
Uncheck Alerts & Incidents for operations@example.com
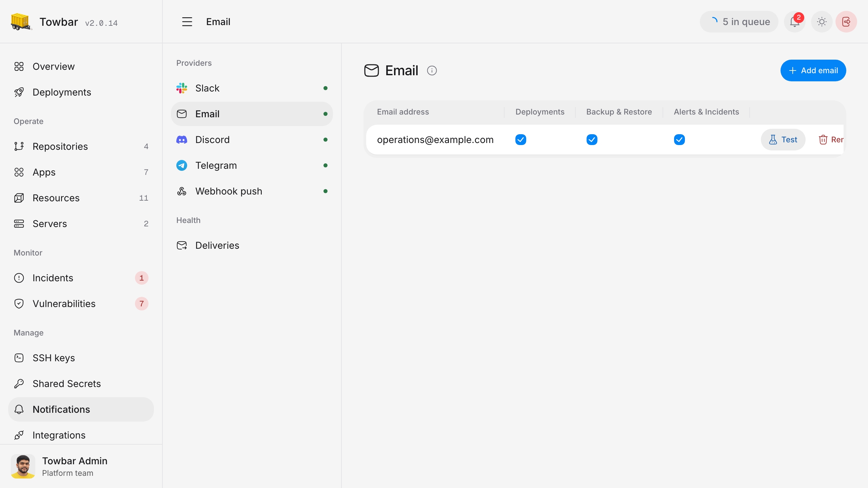(x=679, y=140)
